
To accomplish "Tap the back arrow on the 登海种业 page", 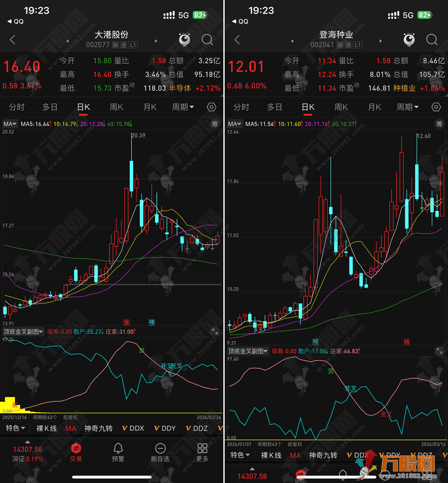I will click(236, 39).
